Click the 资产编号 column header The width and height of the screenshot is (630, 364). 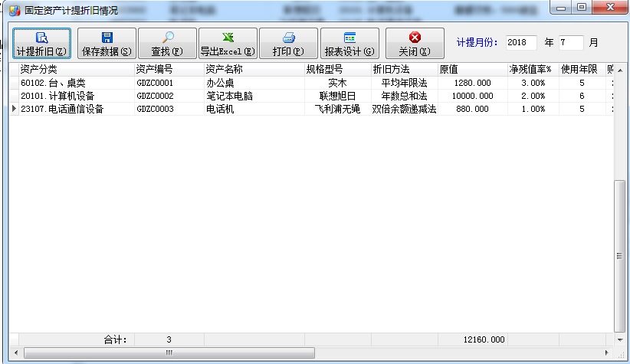(169, 70)
